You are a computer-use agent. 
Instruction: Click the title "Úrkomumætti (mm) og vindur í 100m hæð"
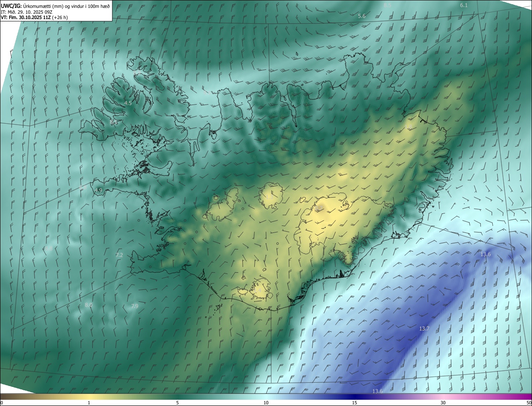[67, 6]
